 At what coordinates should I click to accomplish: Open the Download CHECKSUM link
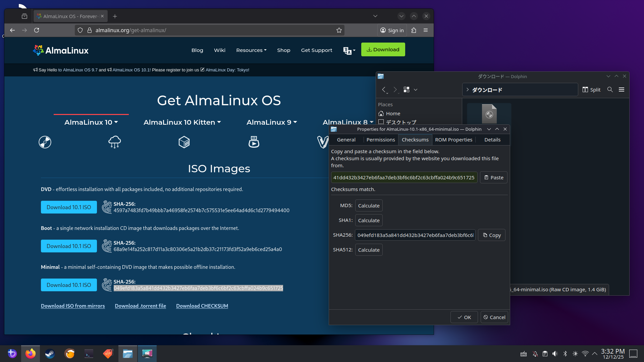202,306
